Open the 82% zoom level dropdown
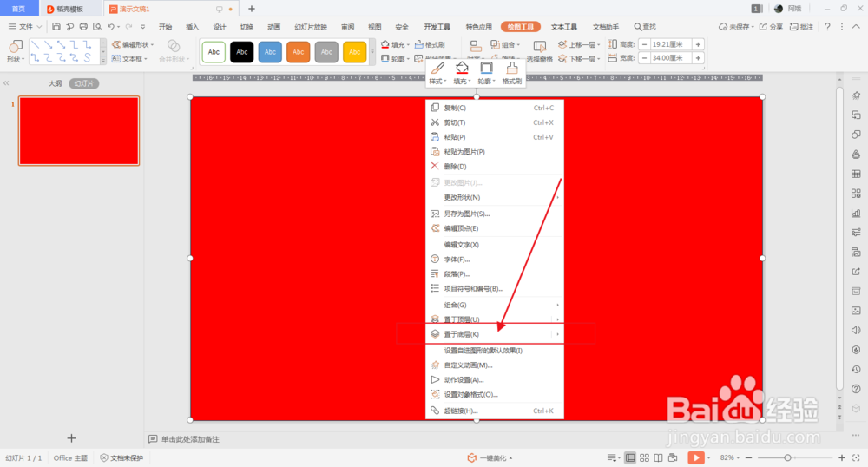Screen dimensions: 868x467 [731, 457]
